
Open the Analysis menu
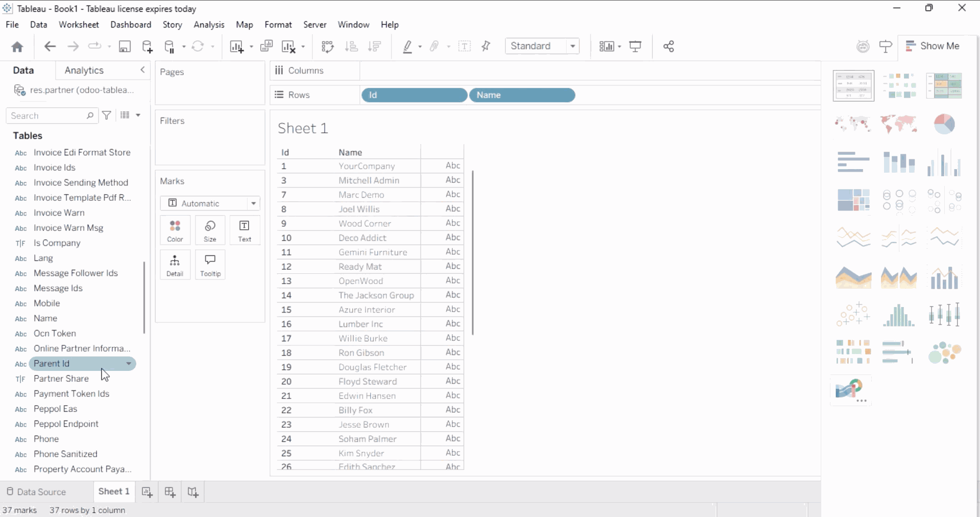[x=209, y=25]
